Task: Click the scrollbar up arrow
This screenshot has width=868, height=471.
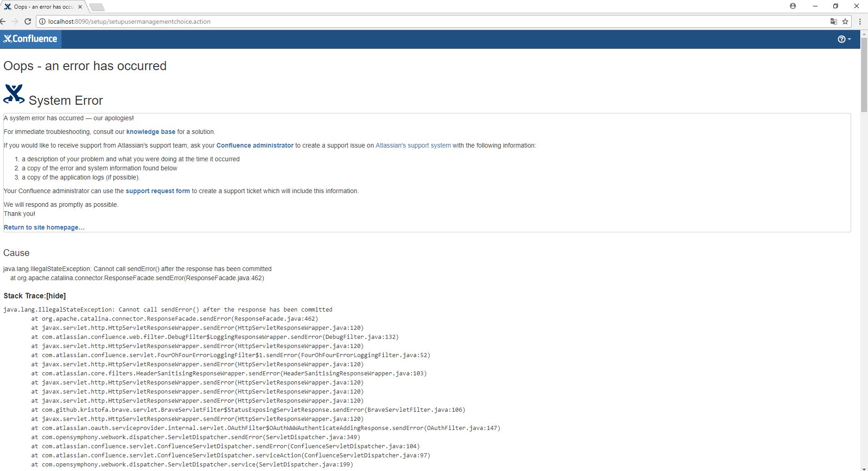Action: [x=864, y=34]
